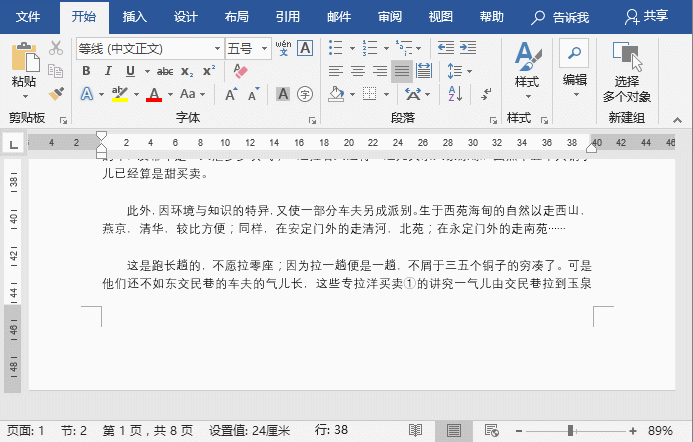Click the ruler tab selector L icon

point(14,144)
